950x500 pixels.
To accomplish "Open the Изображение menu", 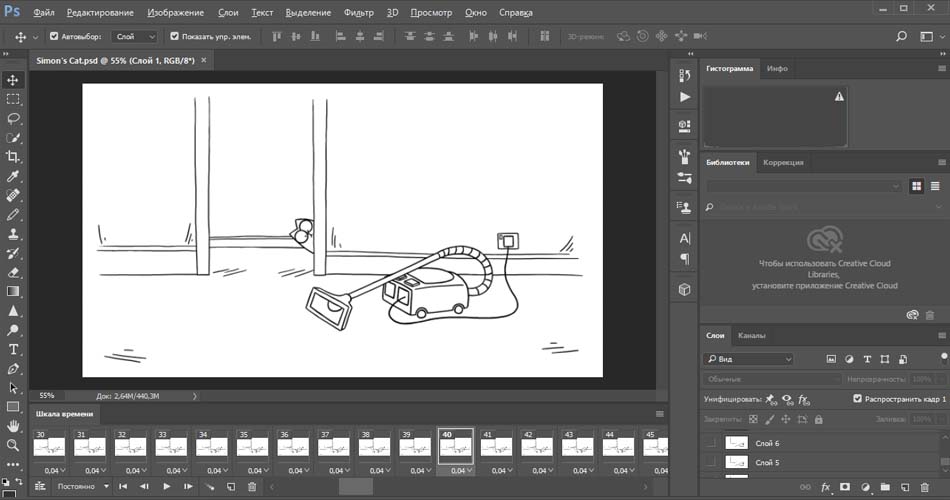I will click(175, 12).
